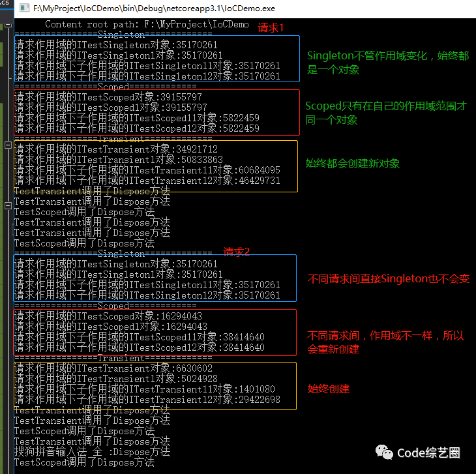This screenshot has width=476, height=474.
Task: Select the ITestScoped对象:39155797 output line
Action: (x=108, y=96)
